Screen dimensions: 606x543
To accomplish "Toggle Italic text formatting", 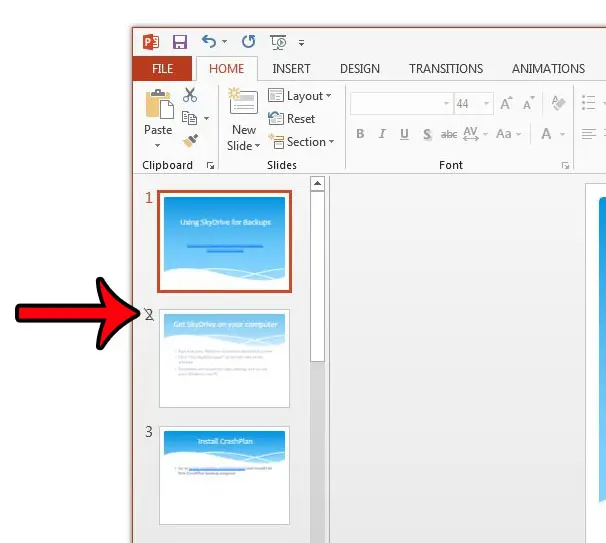I will coord(383,134).
